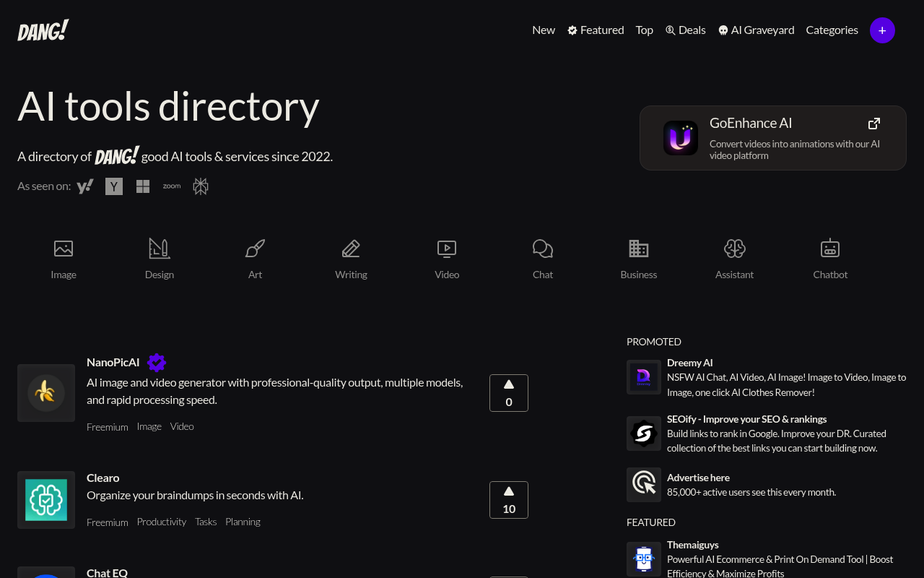Open GoEnhance AI external link icon

click(x=874, y=124)
